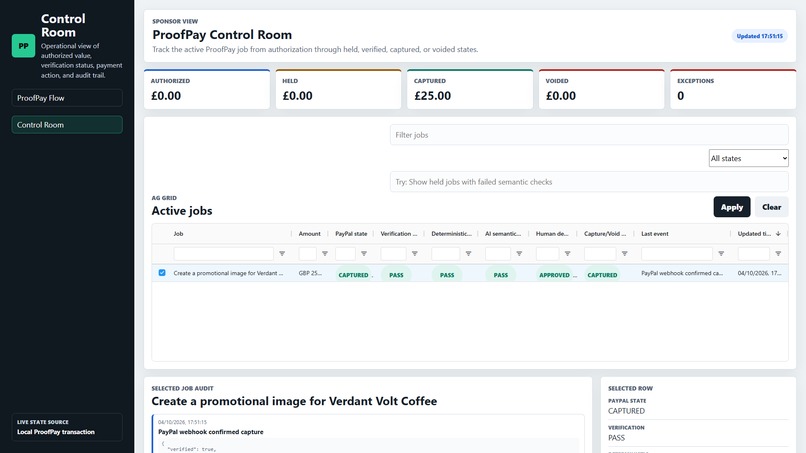Click the Last event column filter input
The width and height of the screenshot is (806, 453).
point(676,253)
